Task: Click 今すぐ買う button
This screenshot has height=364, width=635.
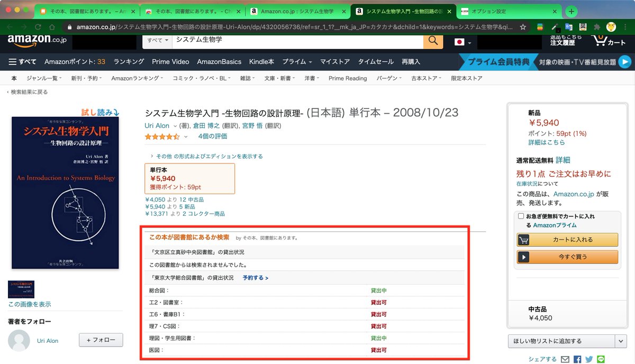Action: 567,257
